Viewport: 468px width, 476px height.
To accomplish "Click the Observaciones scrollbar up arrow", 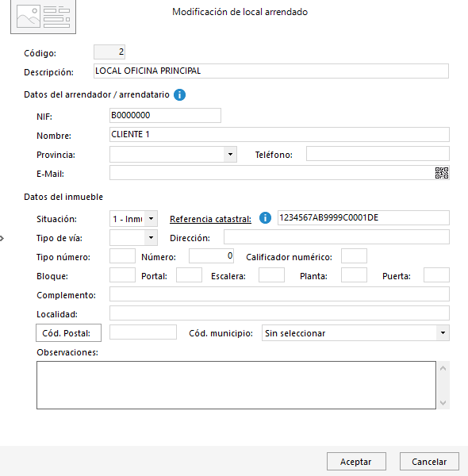I will tap(443, 368).
